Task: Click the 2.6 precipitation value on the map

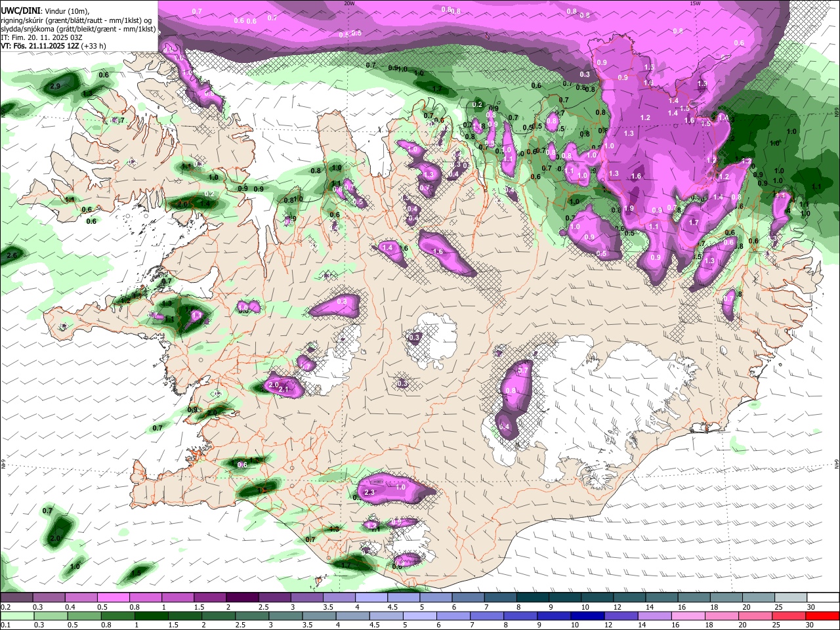Action: point(12,255)
